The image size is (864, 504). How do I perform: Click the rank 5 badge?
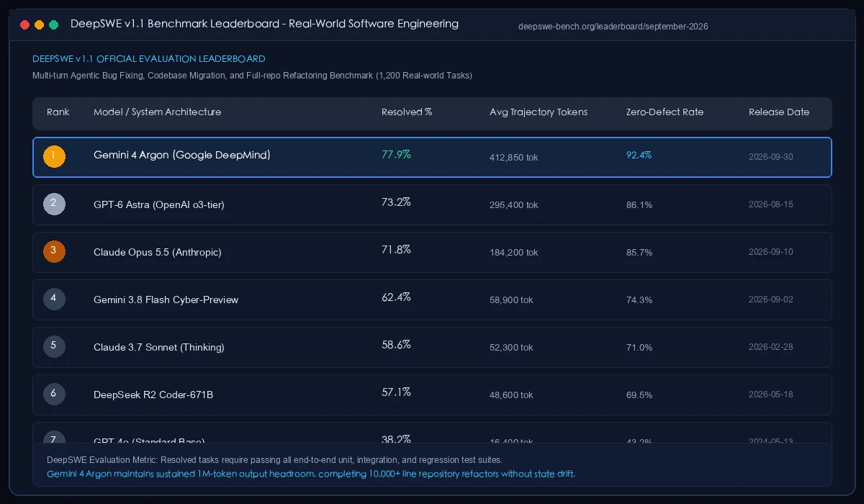pyautogui.click(x=54, y=346)
